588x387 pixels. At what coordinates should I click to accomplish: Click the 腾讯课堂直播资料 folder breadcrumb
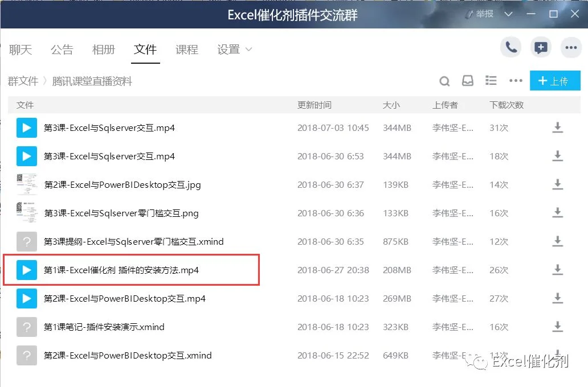coord(92,81)
